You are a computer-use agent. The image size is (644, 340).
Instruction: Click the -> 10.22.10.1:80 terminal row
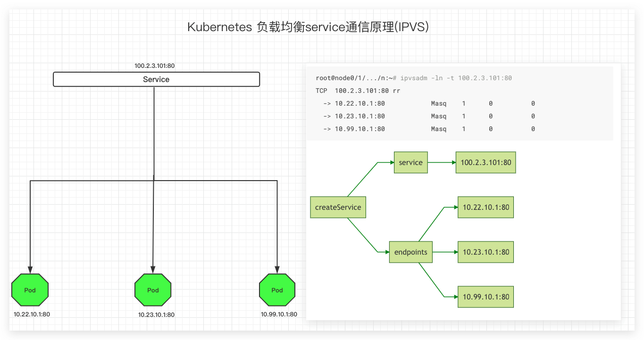429,103
